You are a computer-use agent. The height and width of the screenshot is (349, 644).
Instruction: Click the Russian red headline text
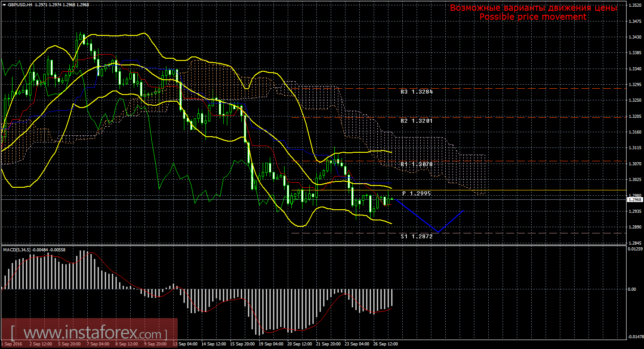tap(533, 8)
